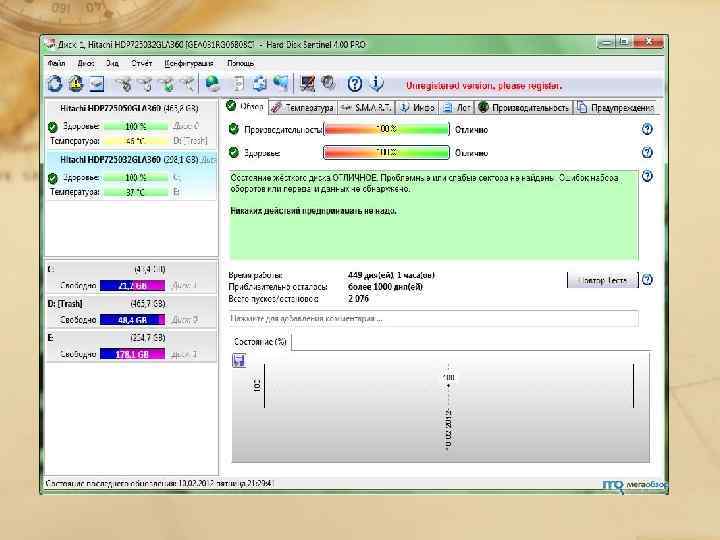Open the Помощь menu
The image size is (720, 540).
(x=240, y=63)
